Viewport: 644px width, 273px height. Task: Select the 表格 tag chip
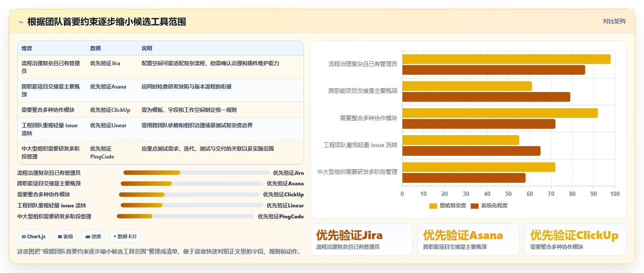[x=65, y=236]
